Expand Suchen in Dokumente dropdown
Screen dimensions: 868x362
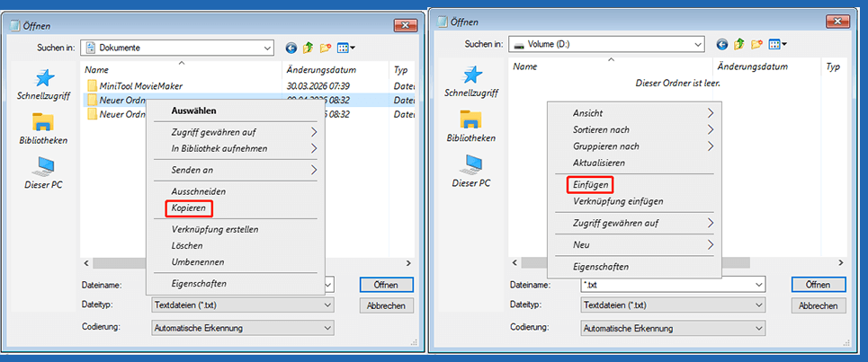pyautogui.click(x=267, y=48)
